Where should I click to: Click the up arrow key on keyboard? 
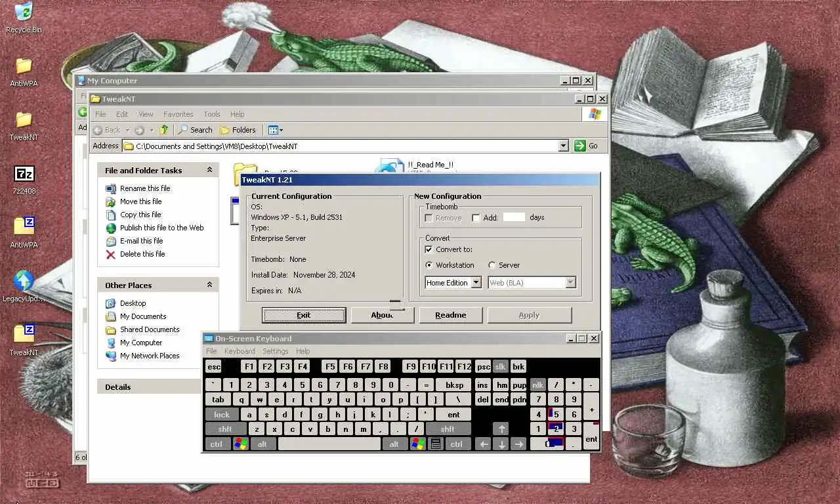pos(501,429)
